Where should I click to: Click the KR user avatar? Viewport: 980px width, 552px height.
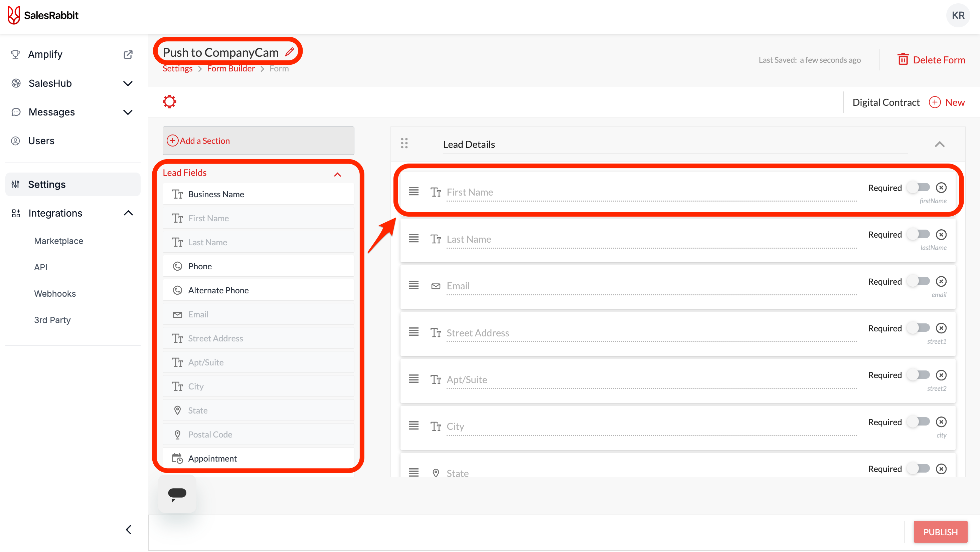958,15
